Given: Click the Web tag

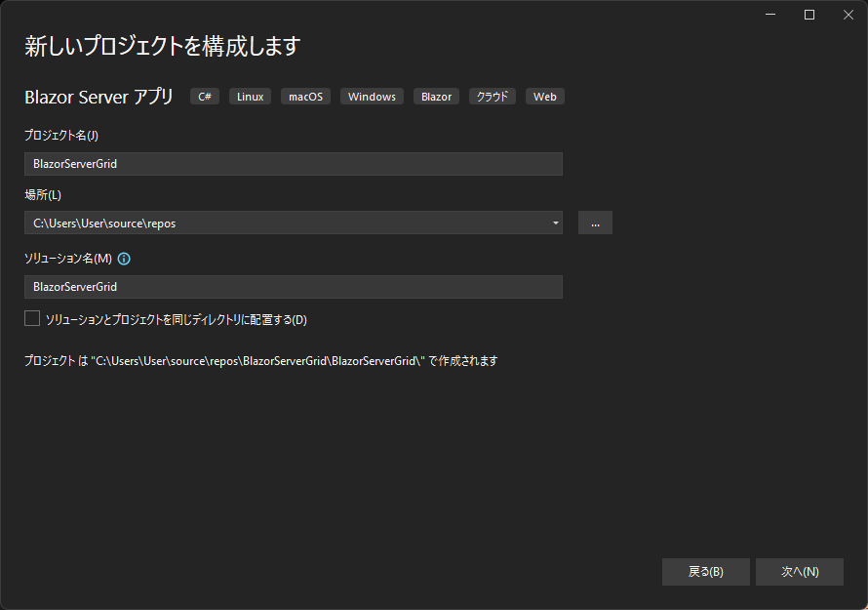Looking at the screenshot, I should click(x=545, y=97).
